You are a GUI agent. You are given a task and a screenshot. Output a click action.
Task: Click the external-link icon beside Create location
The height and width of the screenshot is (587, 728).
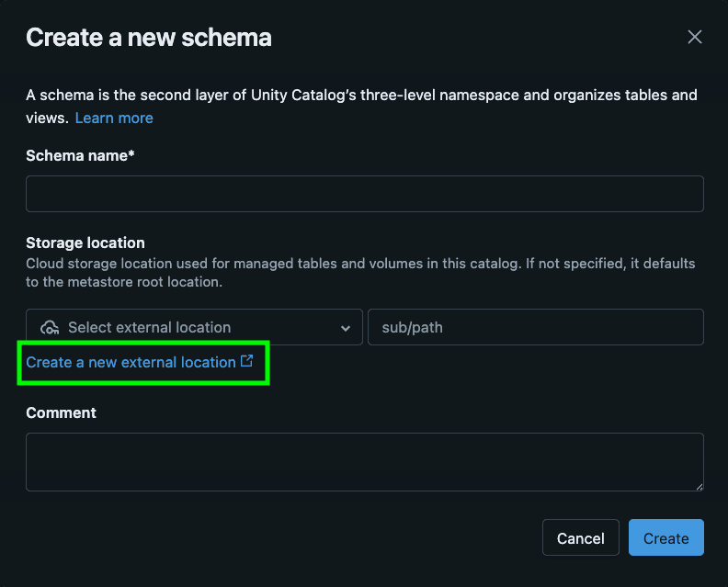tap(246, 362)
